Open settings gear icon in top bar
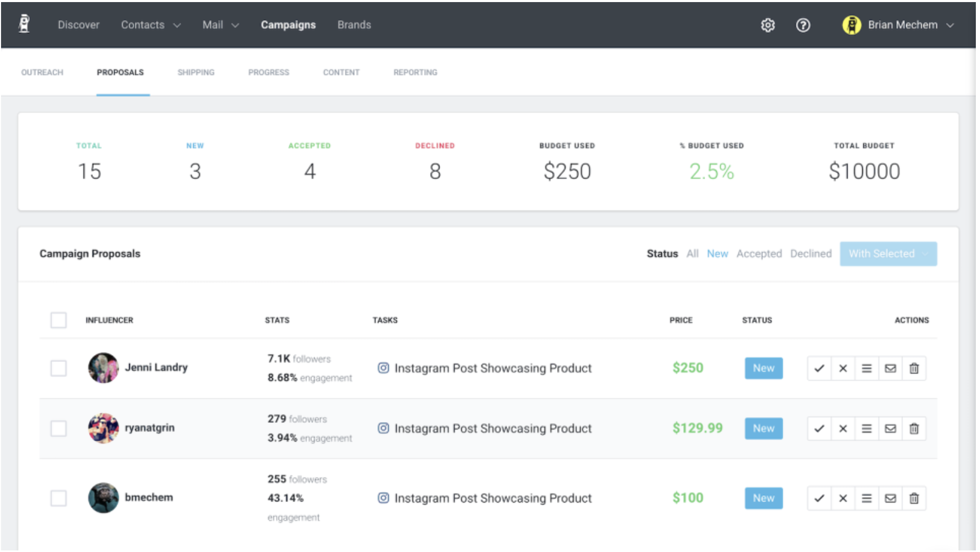 tap(768, 25)
